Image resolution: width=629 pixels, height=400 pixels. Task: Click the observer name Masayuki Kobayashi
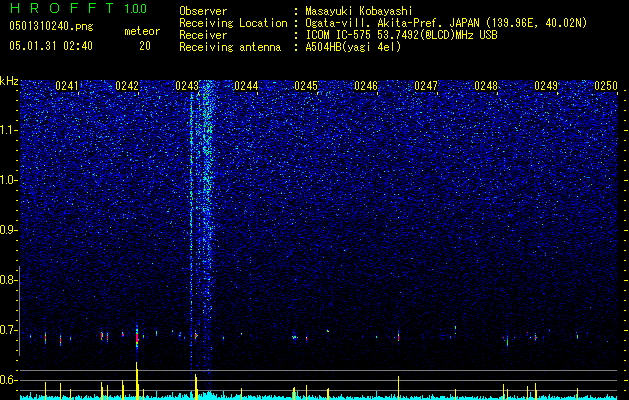click(x=359, y=11)
